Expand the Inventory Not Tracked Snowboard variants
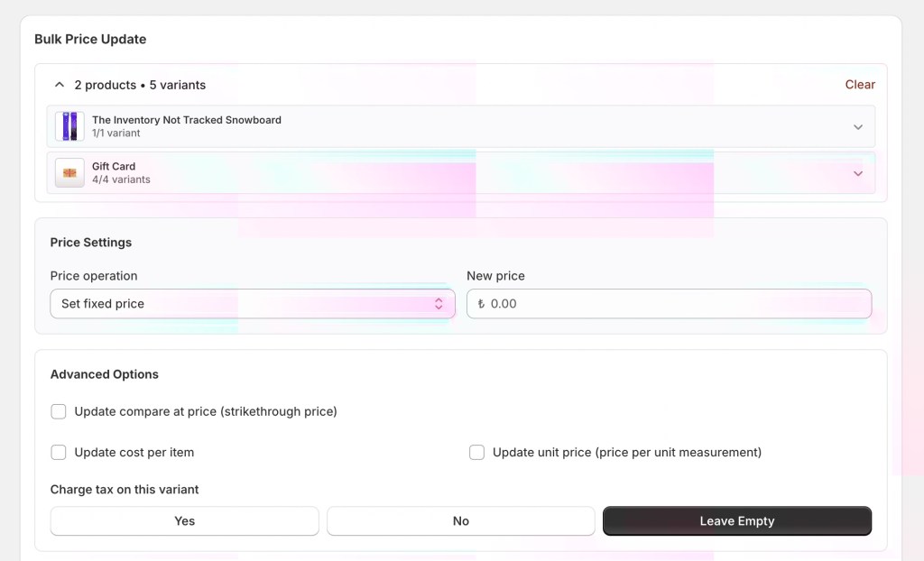924x561 pixels. pos(857,127)
